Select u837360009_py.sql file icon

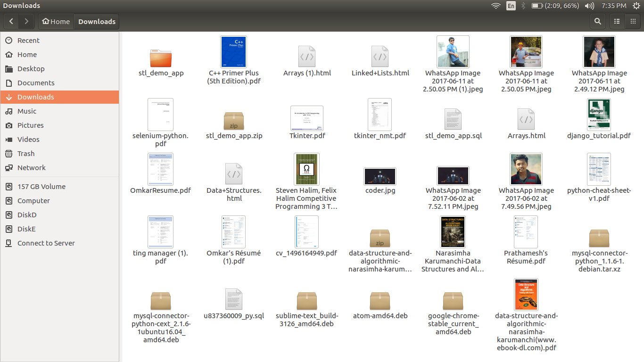tap(234, 299)
